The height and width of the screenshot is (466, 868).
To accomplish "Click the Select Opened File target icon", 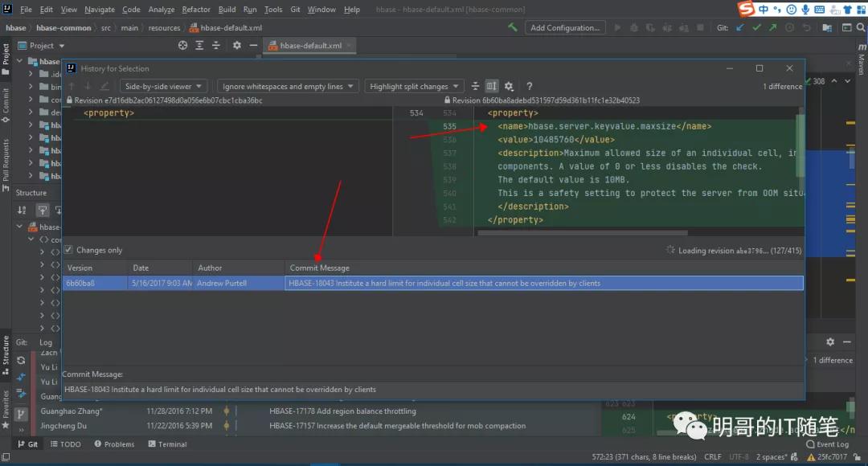I will tap(182, 45).
